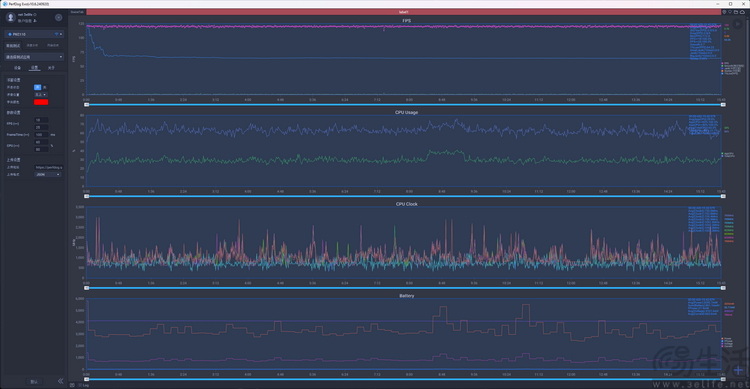Click right handle of CPU Usage range slider
The height and width of the screenshot is (389, 750).
[x=723, y=196]
